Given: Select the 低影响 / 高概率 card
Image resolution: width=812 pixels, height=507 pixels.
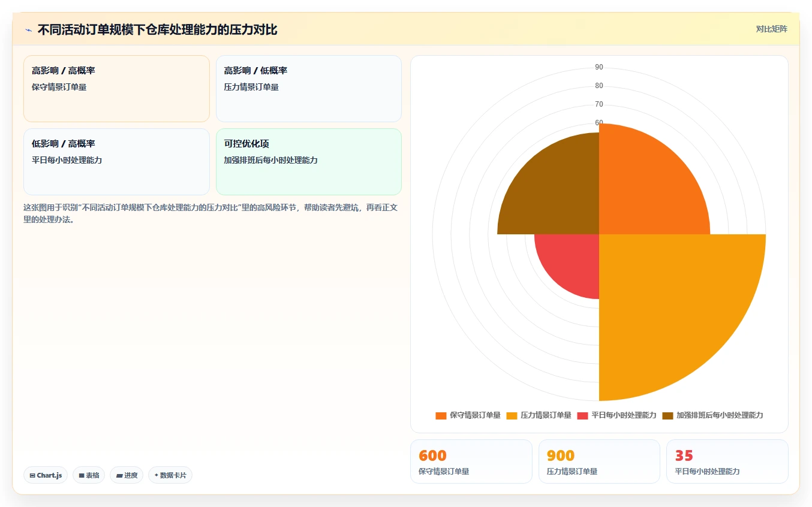Looking at the screenshot, I should point(116,162).
